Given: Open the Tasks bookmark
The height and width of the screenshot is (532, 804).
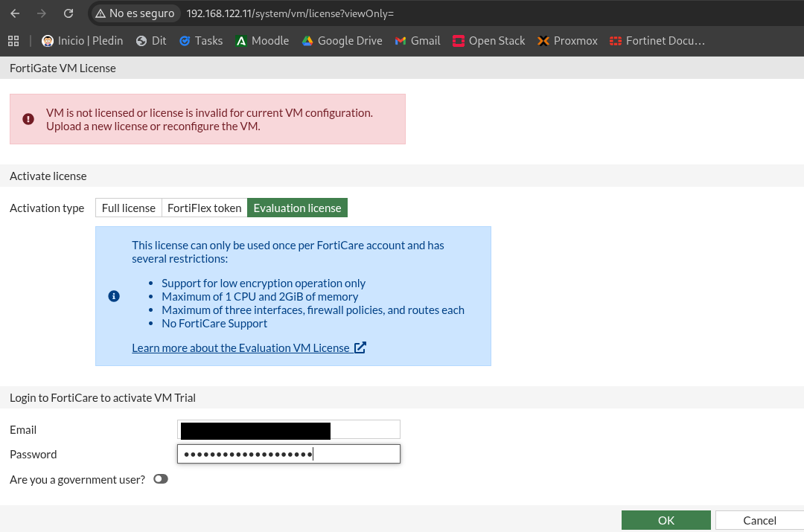Looking at the screenshot, I should [201, 41].
